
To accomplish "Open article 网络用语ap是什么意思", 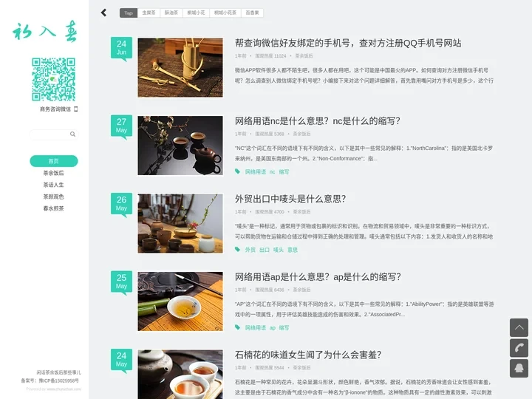I will click(x=318, y=277).
